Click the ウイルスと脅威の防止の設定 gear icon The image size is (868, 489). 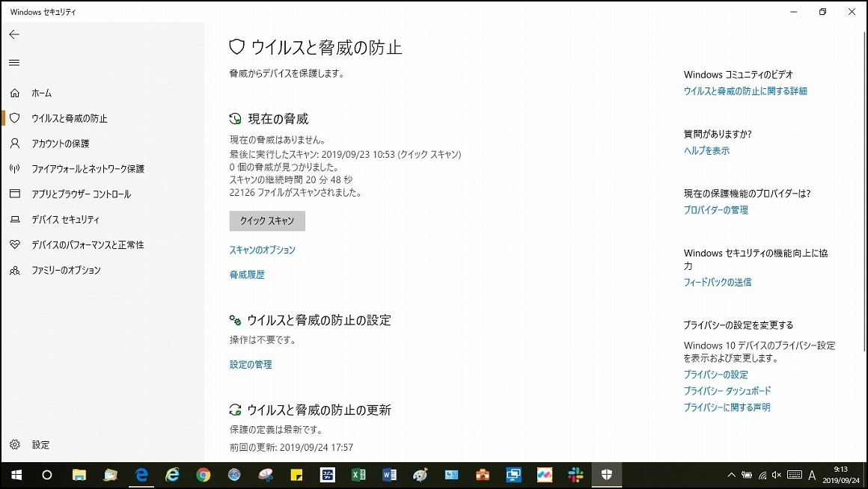pos(235,320)
